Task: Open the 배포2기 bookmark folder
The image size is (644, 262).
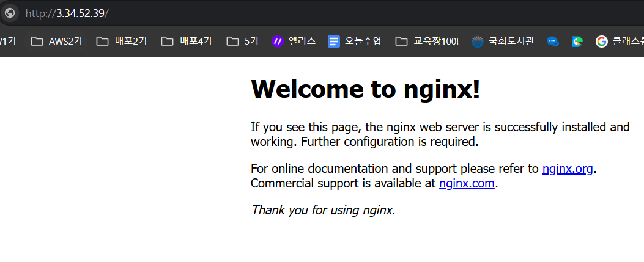Action: pos(122,41)
